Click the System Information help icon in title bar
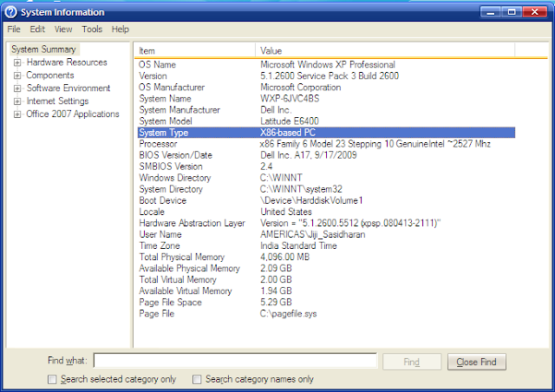This screenshot has height=392, width=555. point(10,12)
